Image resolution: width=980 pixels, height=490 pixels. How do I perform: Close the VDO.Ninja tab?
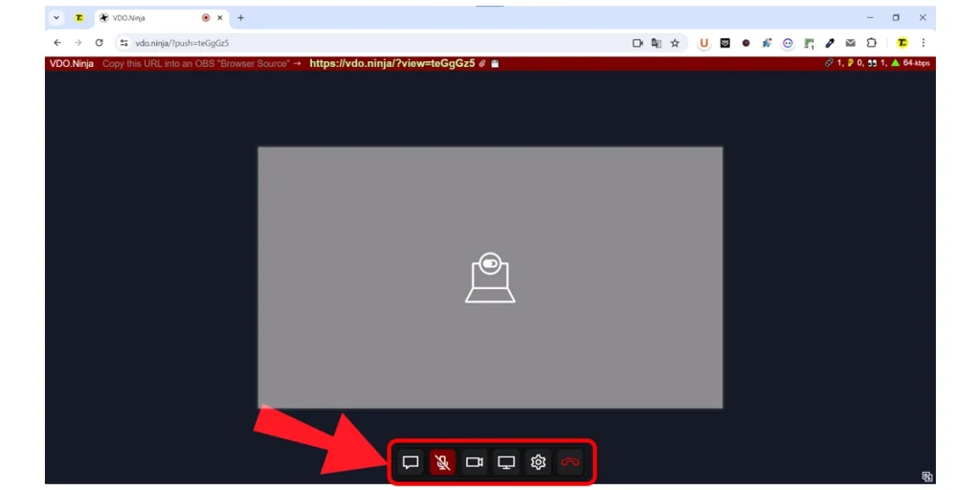(219, 18)
